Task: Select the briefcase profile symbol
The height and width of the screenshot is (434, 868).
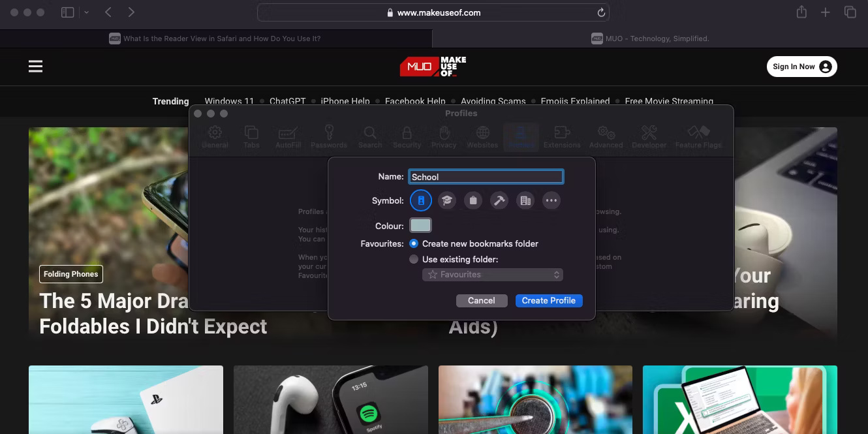Action: [473, 200]
